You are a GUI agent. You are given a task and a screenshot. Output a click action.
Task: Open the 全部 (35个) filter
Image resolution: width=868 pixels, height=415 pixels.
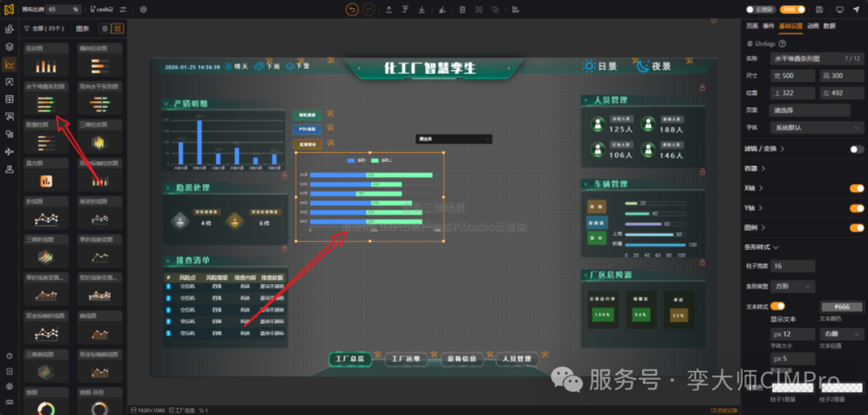pyautogui.click(x=43, y=29)
